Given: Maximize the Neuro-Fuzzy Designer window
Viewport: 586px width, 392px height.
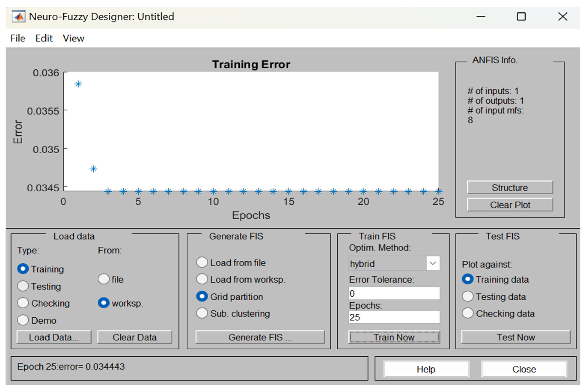Looking at the screenshot, I should pos(521,17).
